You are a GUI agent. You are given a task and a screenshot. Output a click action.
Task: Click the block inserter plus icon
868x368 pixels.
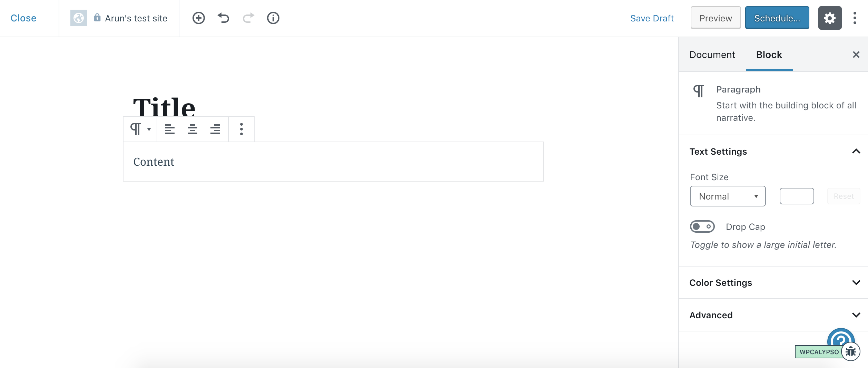(x=198, y=18)
